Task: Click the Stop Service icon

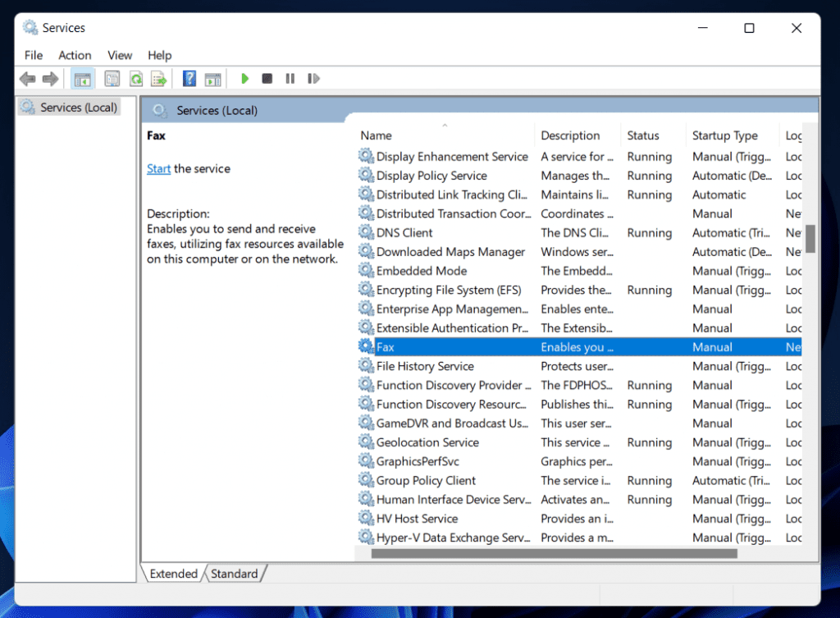Action: 267,78
